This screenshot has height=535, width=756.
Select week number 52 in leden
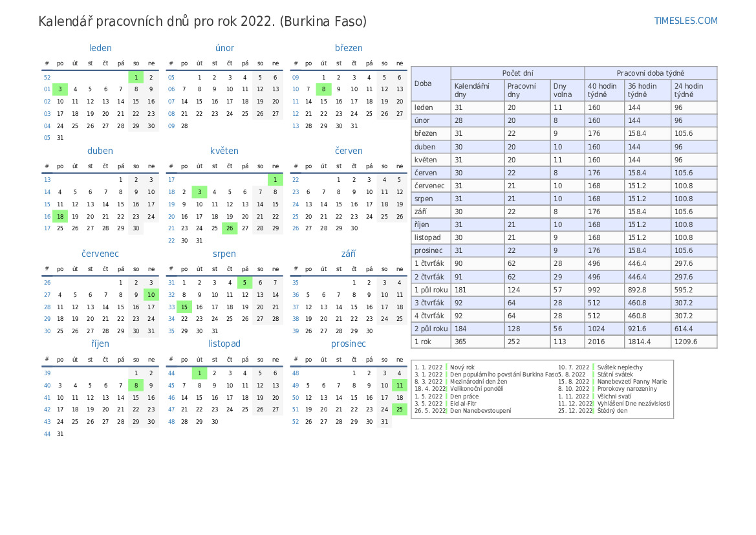click(47, 77)
